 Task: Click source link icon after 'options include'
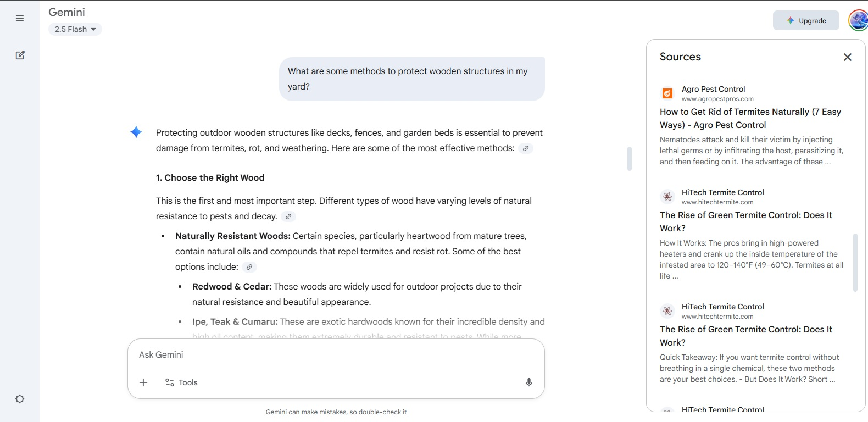coord(249,267)
